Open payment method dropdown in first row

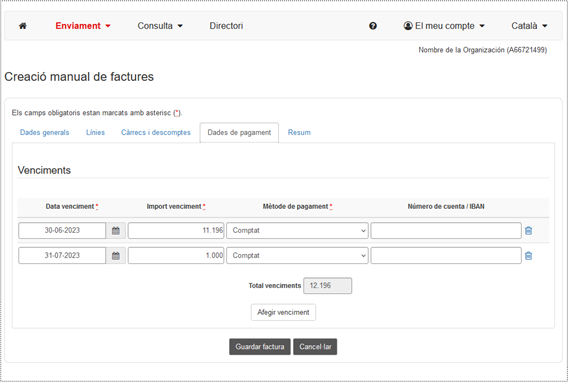click(297, 231)
